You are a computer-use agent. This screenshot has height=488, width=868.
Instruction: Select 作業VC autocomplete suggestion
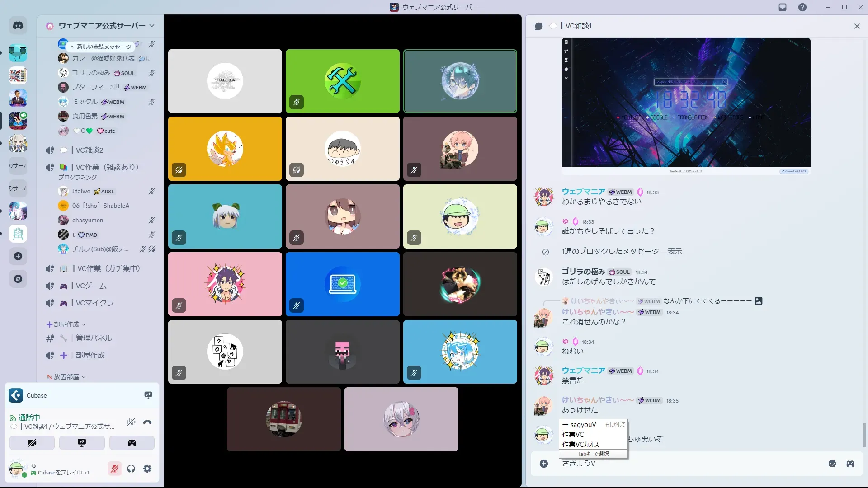coord(573,435)
